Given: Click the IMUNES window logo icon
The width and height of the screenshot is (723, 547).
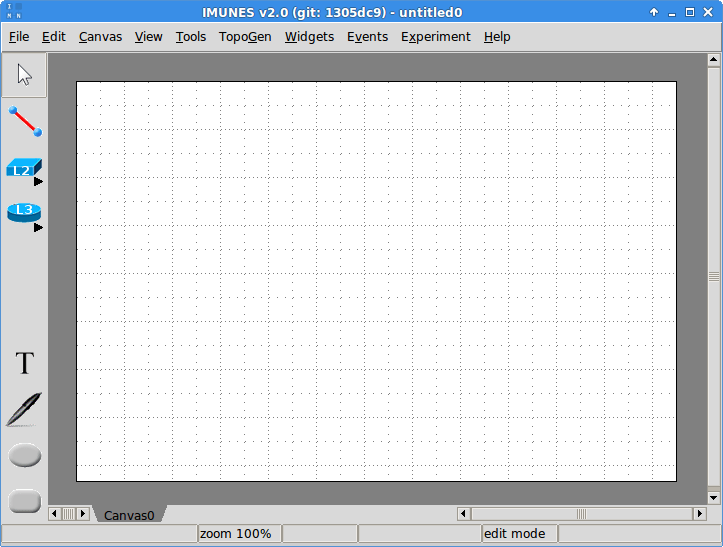Looking at the screenshot, I should pos(14,12).
